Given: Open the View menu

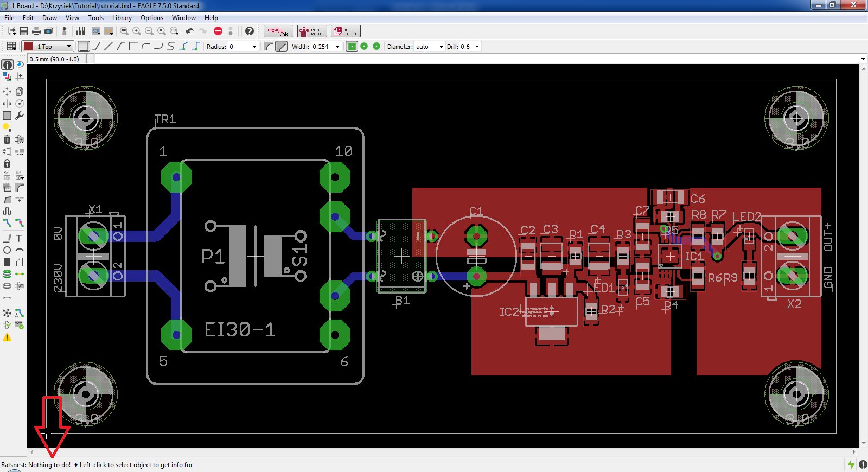Looking at the screenshot, I should coord(72,18).
